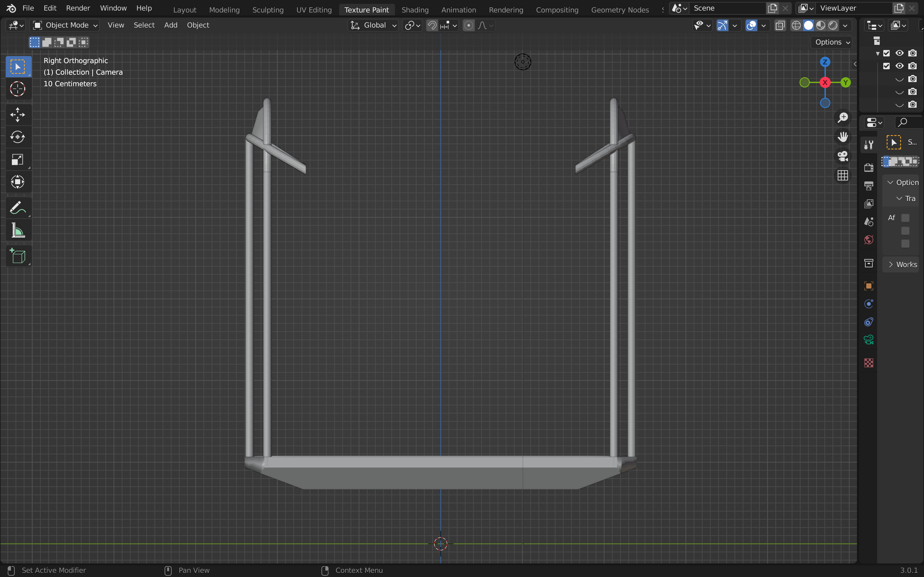Toggle the Snap magnet button
This screenshot has width=924, height=577.
pos(432,25)
